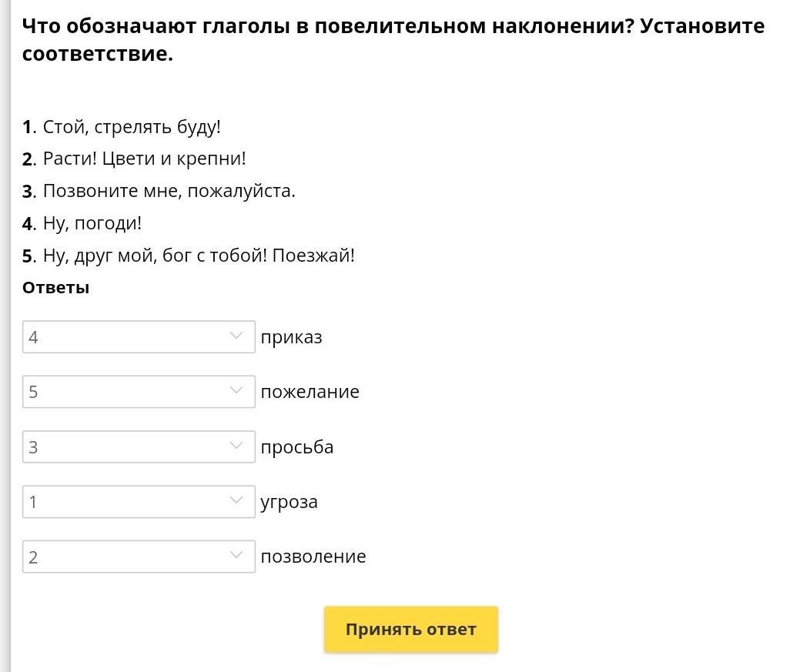
Task: Click the 'просьба' answer label
Action: pos(296,447)
